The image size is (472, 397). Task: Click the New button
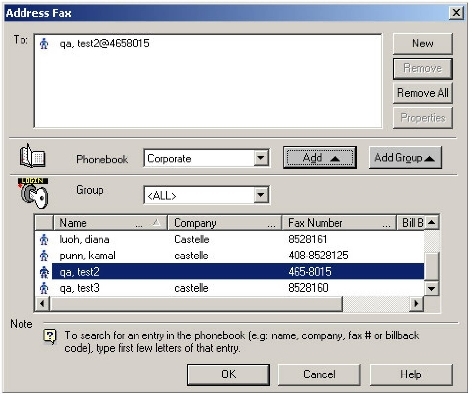pos(423,43)
